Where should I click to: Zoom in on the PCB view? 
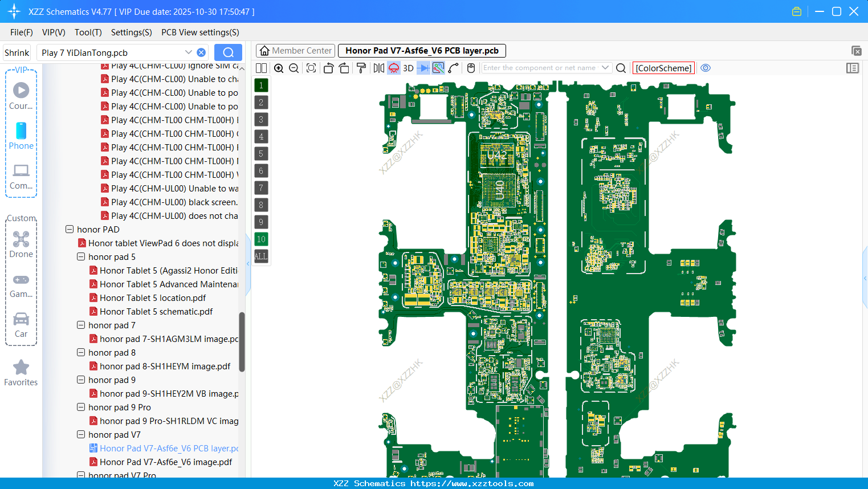click(x=279, y=68)
